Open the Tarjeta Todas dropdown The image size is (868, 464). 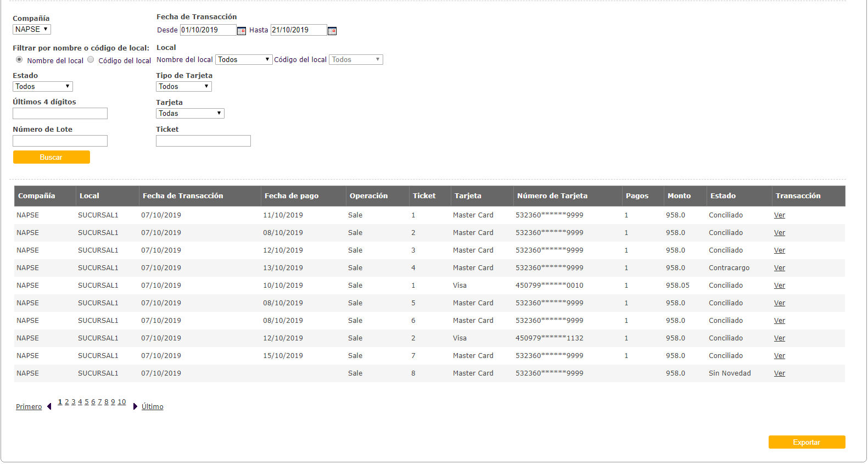[x=190, y=114]
